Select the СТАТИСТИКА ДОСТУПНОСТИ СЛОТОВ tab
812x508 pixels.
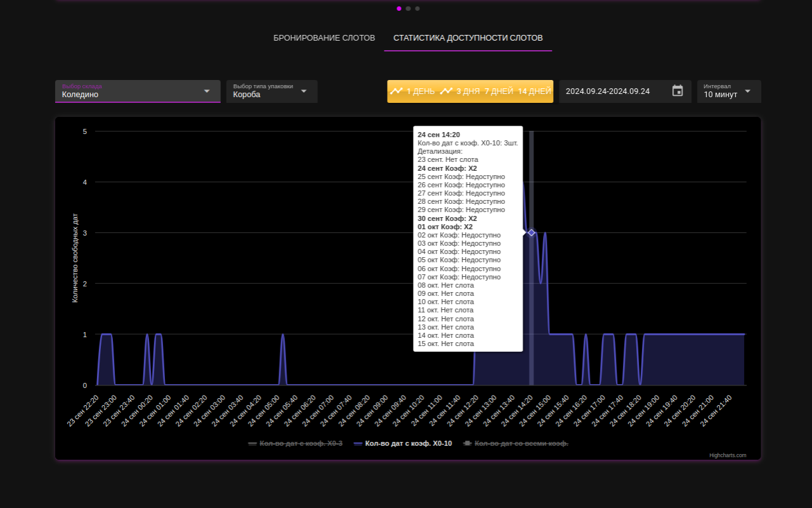[x=468, y=37]
